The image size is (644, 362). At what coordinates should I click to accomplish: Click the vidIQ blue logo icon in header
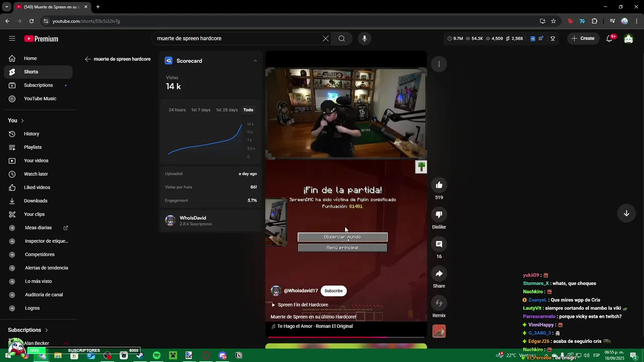coord(533,38)
